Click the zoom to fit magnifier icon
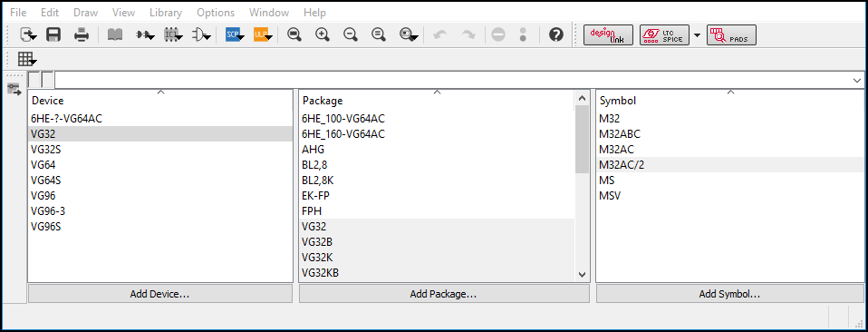The image size is (868, 332). pos(294,34)
